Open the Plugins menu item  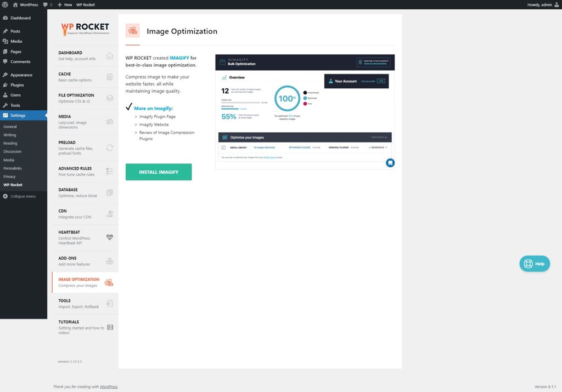click(23, 85)
